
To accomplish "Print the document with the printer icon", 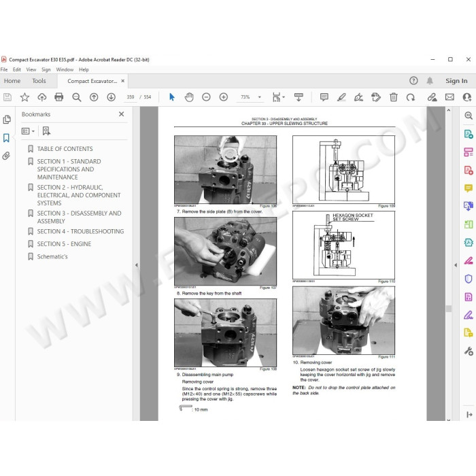I will point(59,97).
